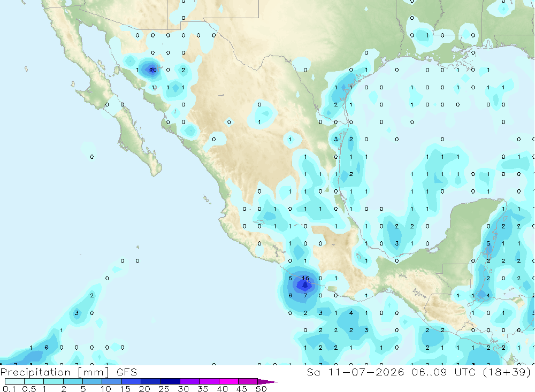Click legend tick label "45"
This screenshot has height=392, width=535.
click(242, 389)
